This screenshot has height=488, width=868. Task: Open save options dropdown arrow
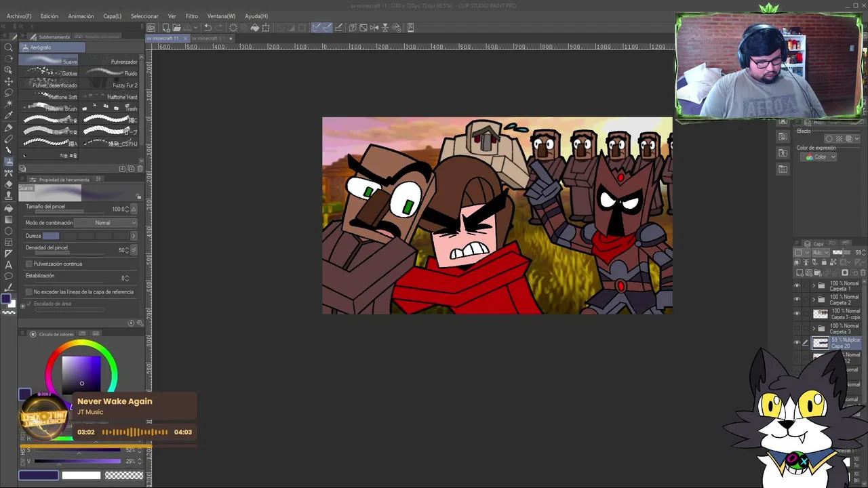coord(196,28)
